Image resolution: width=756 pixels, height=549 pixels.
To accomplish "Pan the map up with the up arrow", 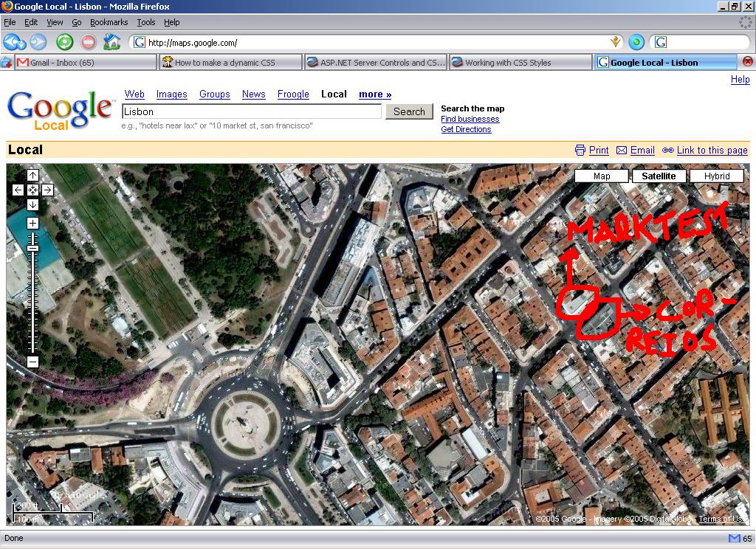I will click(32, 175).
